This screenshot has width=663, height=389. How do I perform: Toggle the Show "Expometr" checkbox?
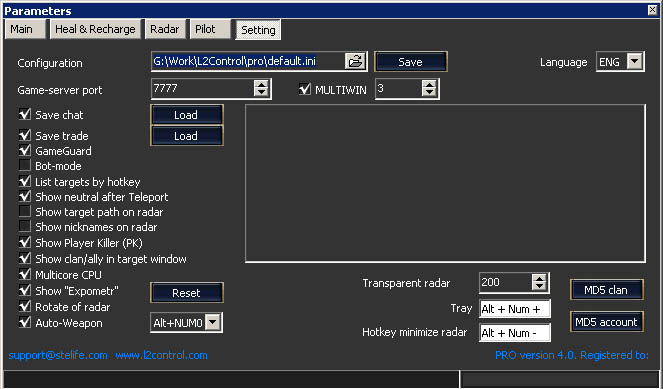point(25,290)
